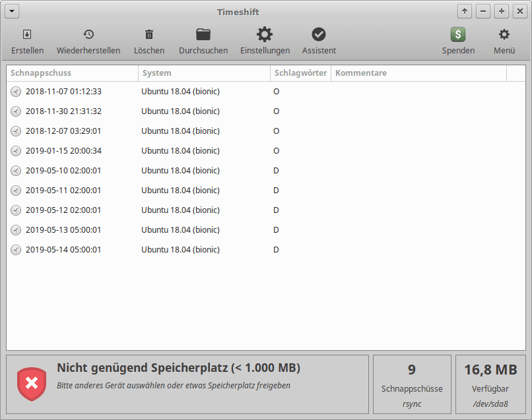Select snapshot 2019-05-13 05:00:01
This screenshot has width=532, height=420.
click(266, 230)
